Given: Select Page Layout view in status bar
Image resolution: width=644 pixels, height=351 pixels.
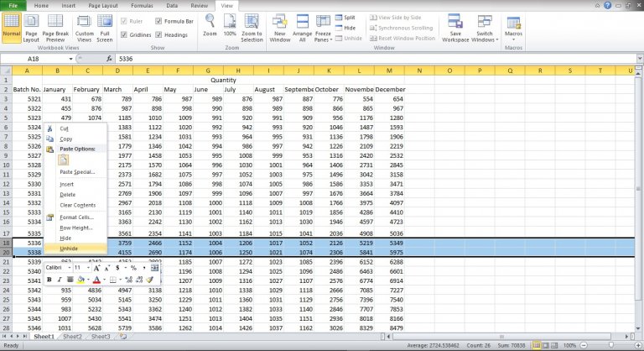Looking at the screenshot, I should pyautogui.click(x=545, y=345).
